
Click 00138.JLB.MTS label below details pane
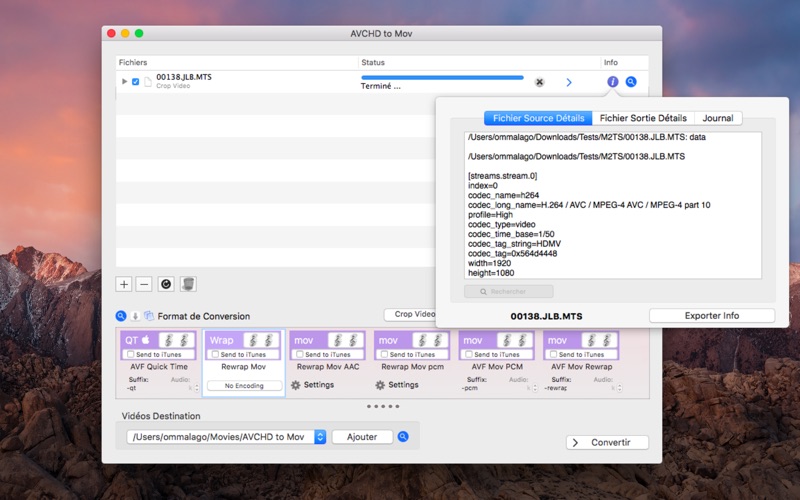[546, 316]
